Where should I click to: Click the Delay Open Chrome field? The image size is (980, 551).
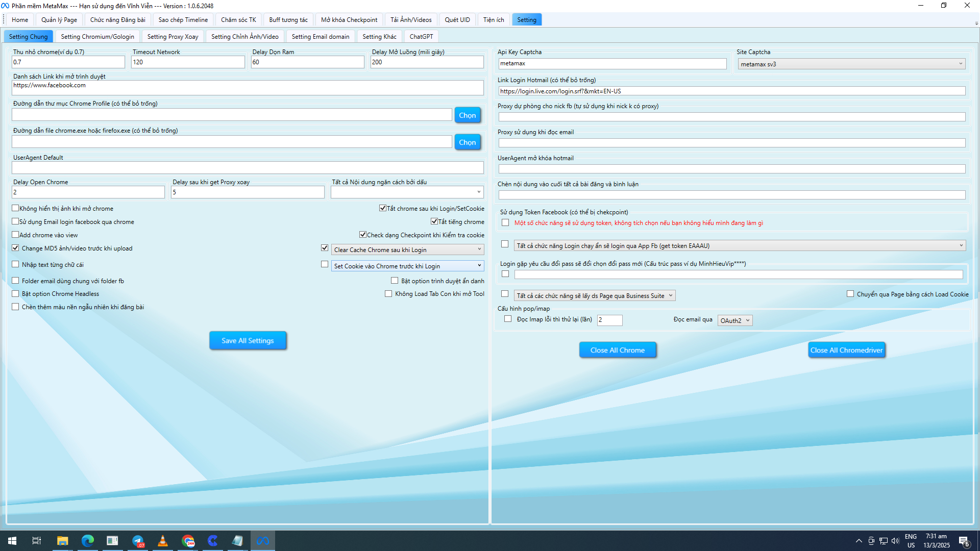(88, 192)
